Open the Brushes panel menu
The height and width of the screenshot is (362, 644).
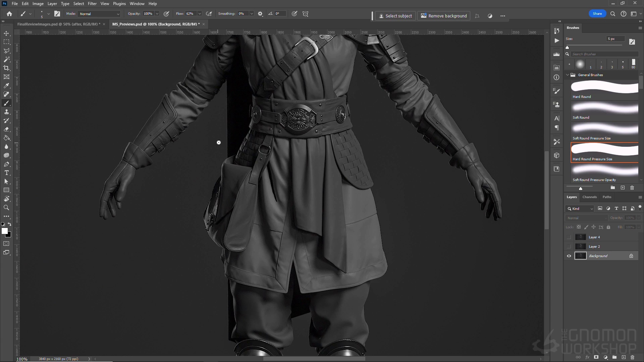pos(640,28)
